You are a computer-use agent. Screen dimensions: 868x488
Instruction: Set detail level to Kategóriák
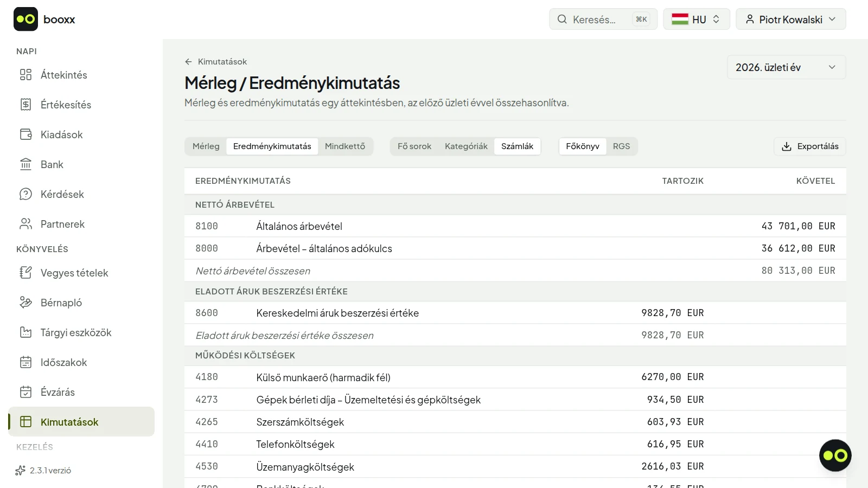click(466, 146)
